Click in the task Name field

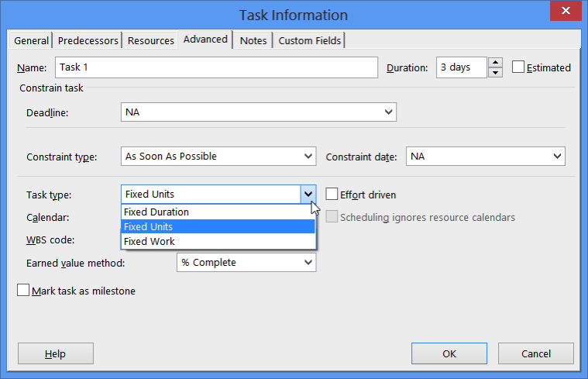tap(215, 67)
